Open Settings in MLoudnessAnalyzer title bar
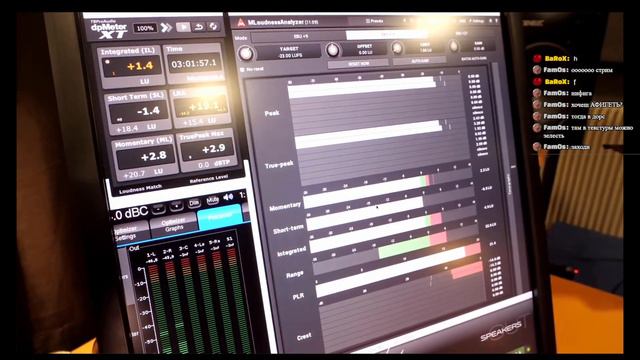 coord(477,21)
